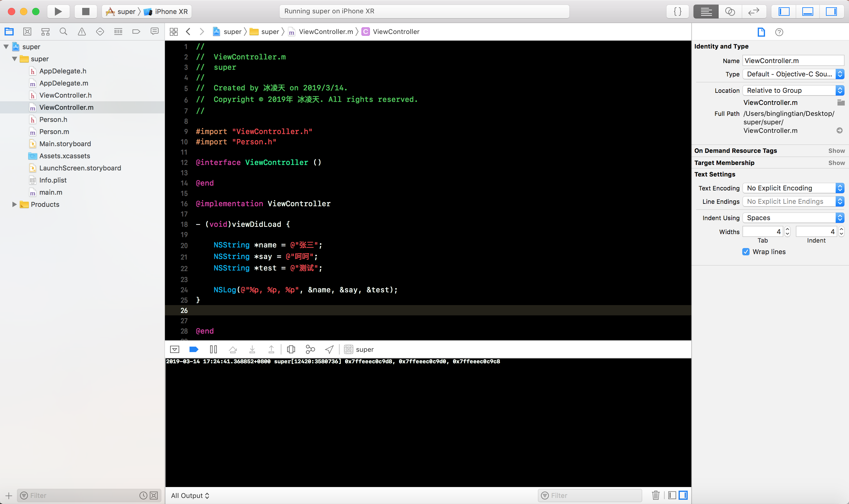Click the Step Over debug icon
Screen dimensions: 849x504
coord(233,349)
